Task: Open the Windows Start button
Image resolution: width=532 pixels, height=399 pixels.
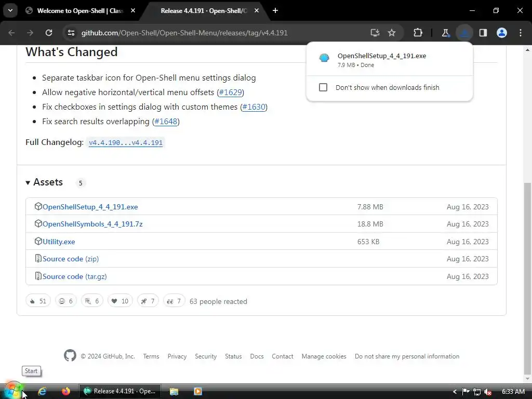Action: [13, 391]
